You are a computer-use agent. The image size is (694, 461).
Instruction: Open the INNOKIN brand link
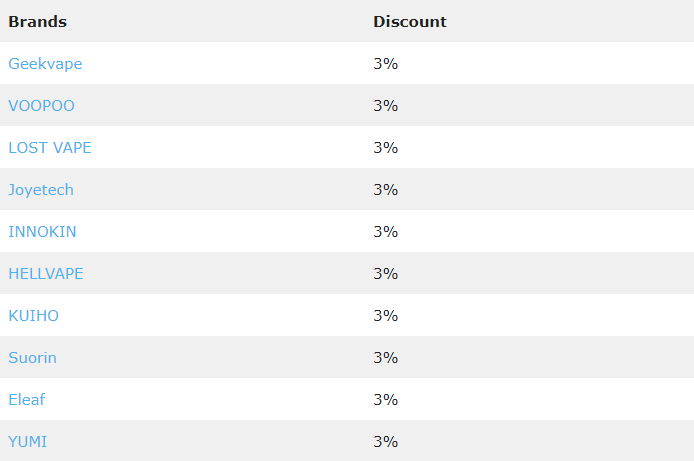[42, 232]
